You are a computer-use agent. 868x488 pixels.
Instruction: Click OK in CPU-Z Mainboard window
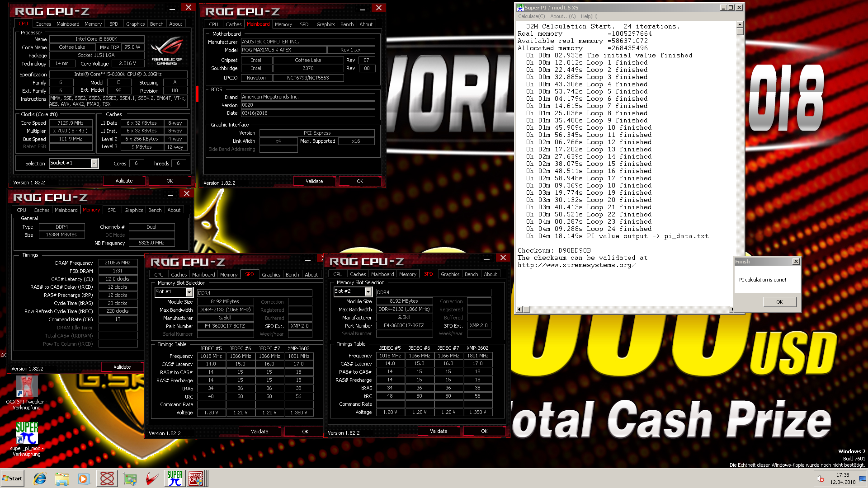coord(360,181)
